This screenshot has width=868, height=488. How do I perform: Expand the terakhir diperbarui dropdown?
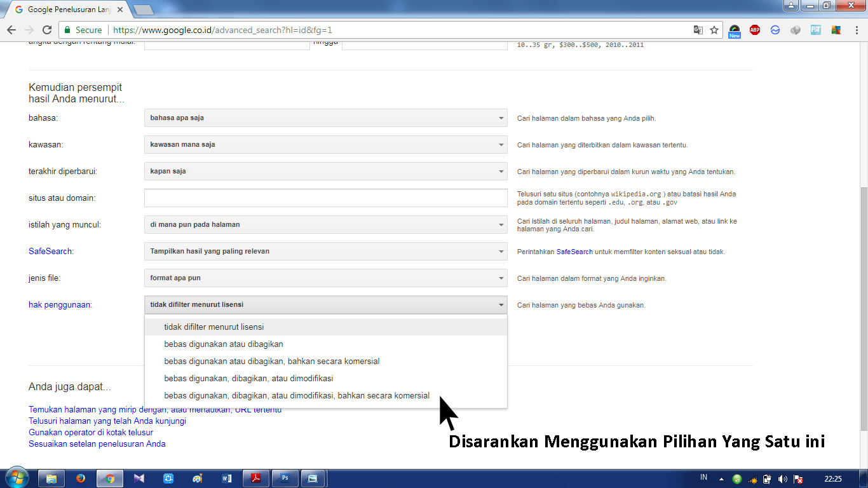click(326, 171)
